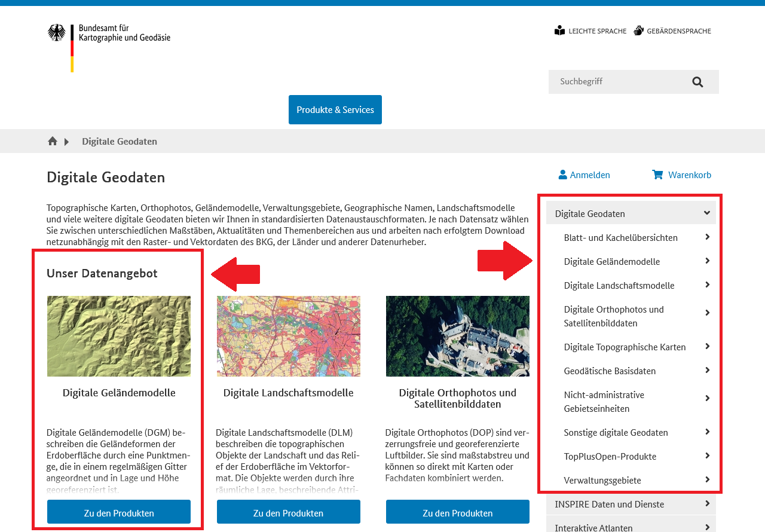Open the Produkte & Services menu
Screen dimensions: 765x532
pos(335,109)
